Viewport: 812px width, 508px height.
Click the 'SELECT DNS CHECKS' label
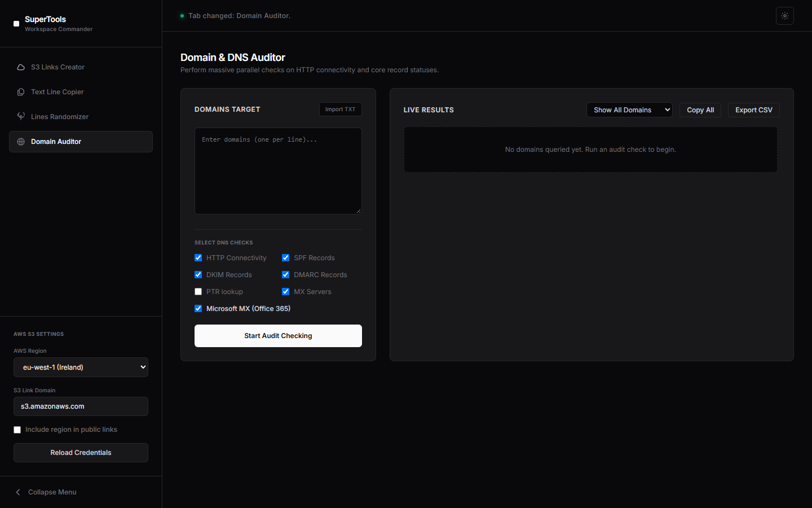coord(224,243)
